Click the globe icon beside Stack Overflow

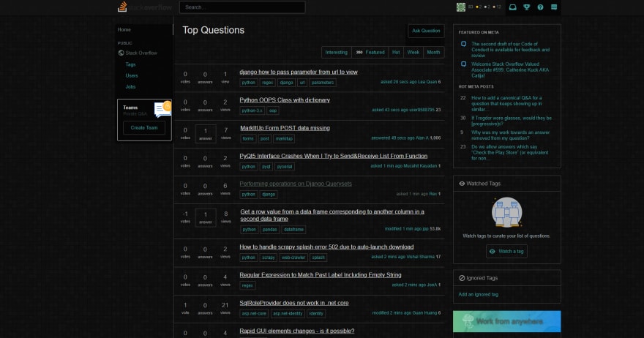(x=121, y=53)
